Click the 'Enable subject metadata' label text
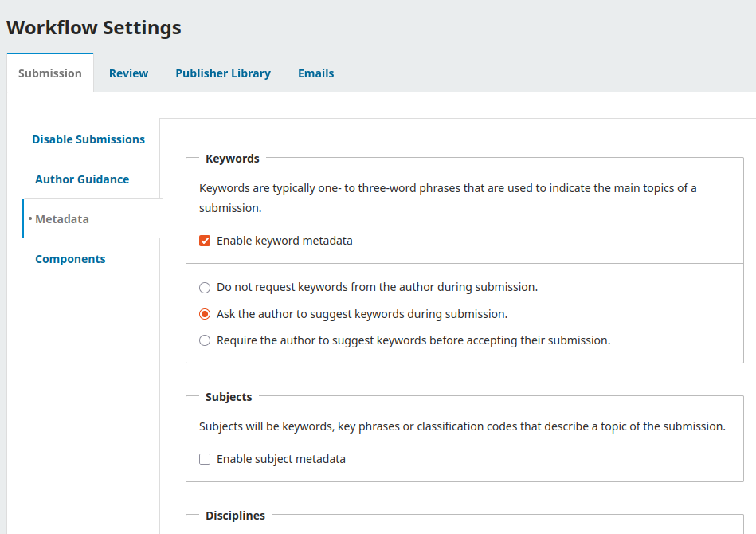 (x=280, y=459)
